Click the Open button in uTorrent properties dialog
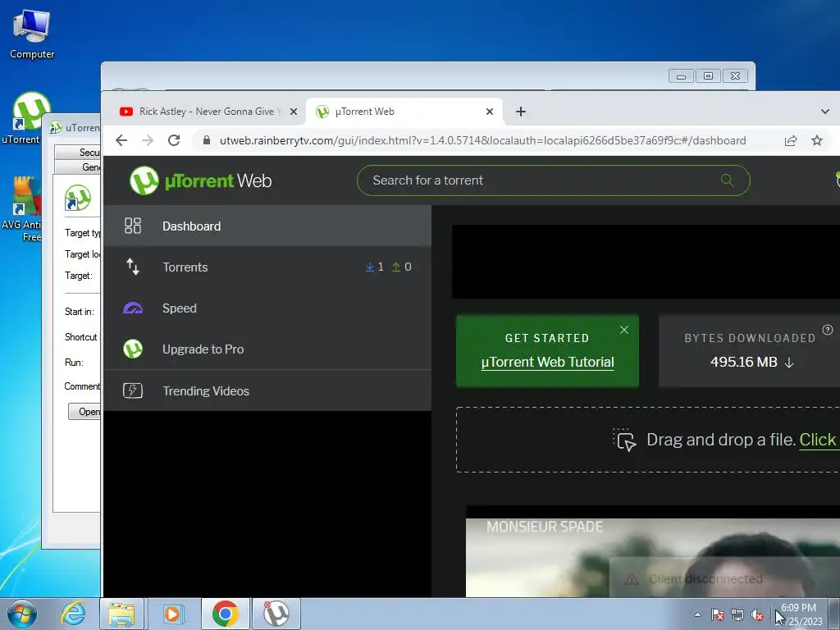This screenshot has width=840, height=630. click(x=84, y=412)
